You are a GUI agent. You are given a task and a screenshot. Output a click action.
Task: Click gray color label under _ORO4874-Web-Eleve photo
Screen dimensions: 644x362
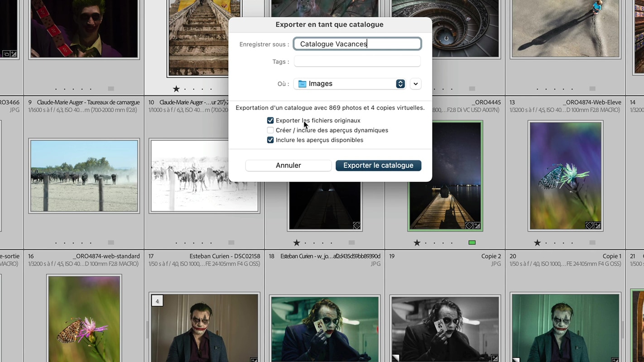592,243
